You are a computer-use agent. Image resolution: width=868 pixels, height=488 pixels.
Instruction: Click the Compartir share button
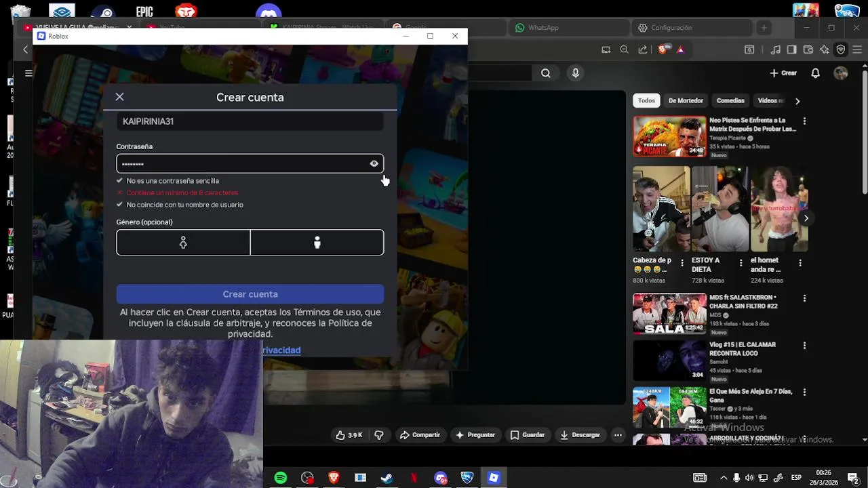[420, 435]
